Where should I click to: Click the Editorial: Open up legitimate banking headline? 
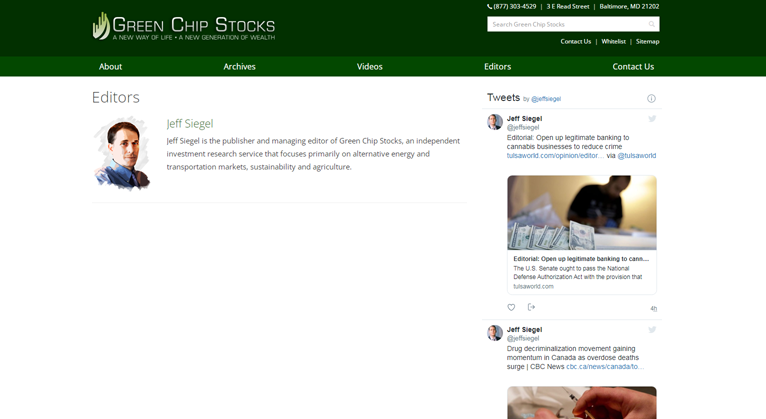click(581, 259)
